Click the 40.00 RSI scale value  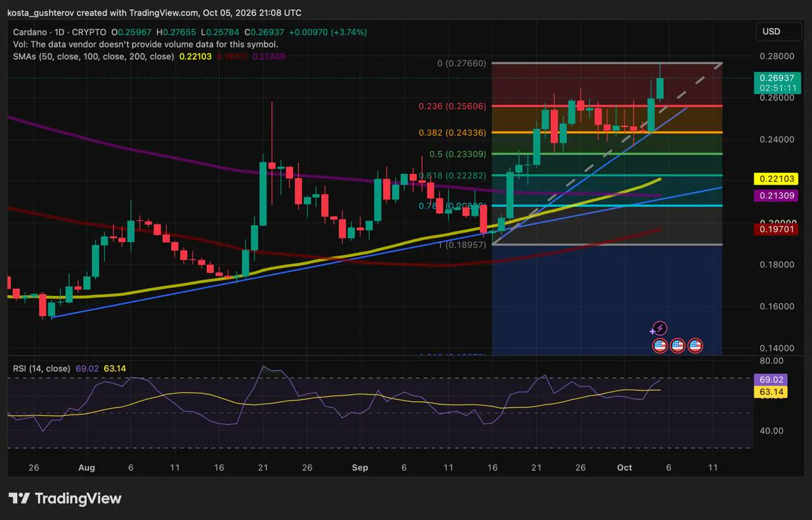[771, 430]
